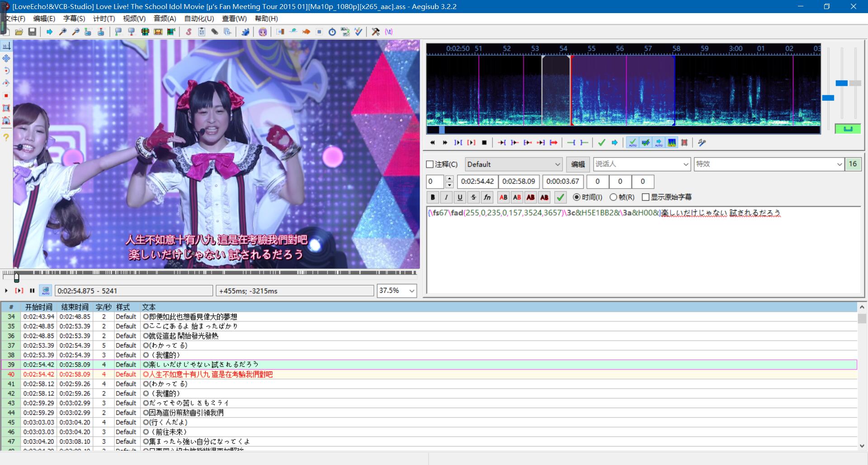Open font chooser with fn button
Viewport: 868px width, 465px height.
pos(487,197)
